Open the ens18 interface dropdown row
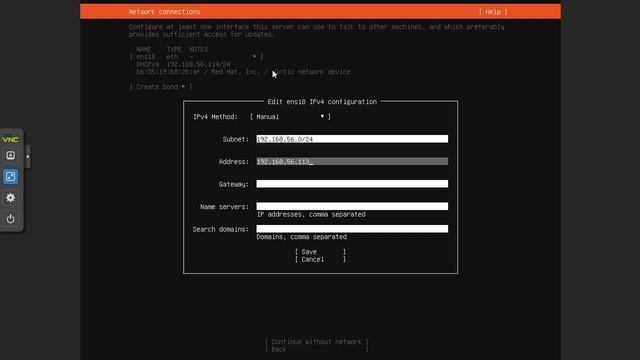This screenshot has width=640, height=360. pyautogui.click(x=196, y=57)
